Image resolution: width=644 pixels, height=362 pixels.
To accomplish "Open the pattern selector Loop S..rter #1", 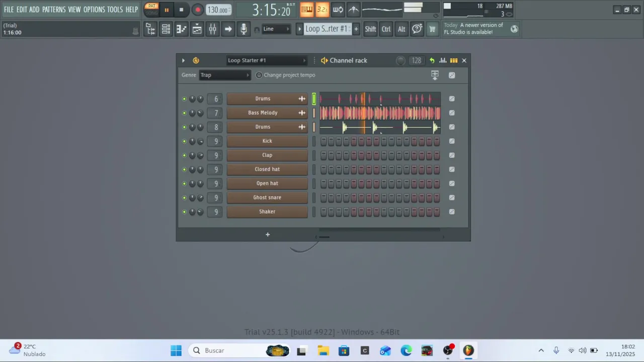I will coord(327,29).
